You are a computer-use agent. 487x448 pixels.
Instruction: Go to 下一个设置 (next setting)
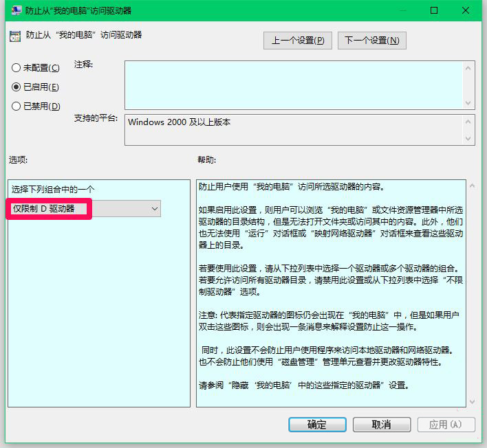(x=371, y=41)
